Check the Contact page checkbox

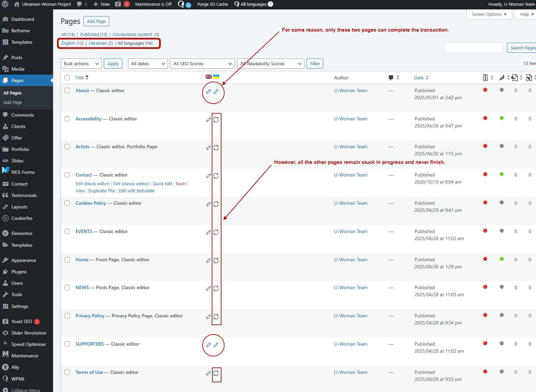[67, 175]
